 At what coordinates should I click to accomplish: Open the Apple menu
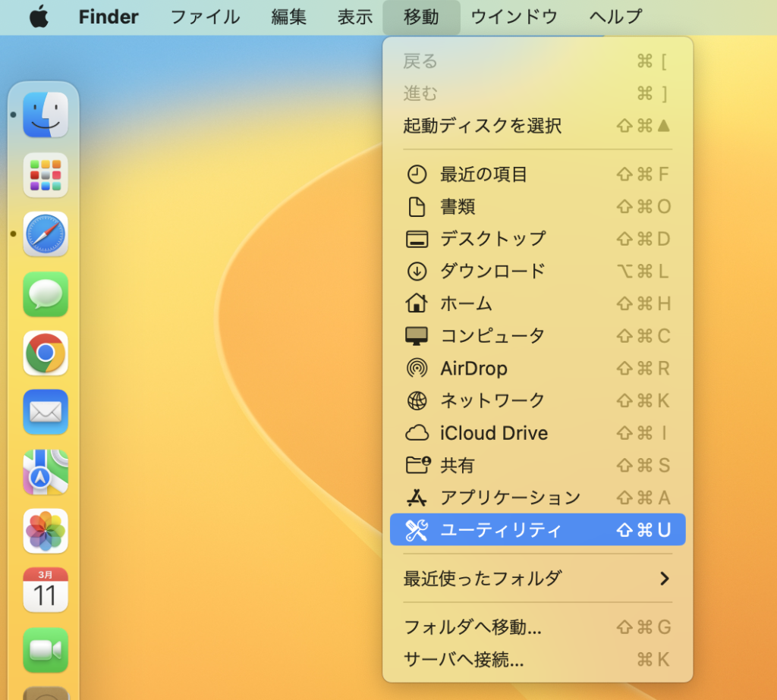[x=39, y=17]
